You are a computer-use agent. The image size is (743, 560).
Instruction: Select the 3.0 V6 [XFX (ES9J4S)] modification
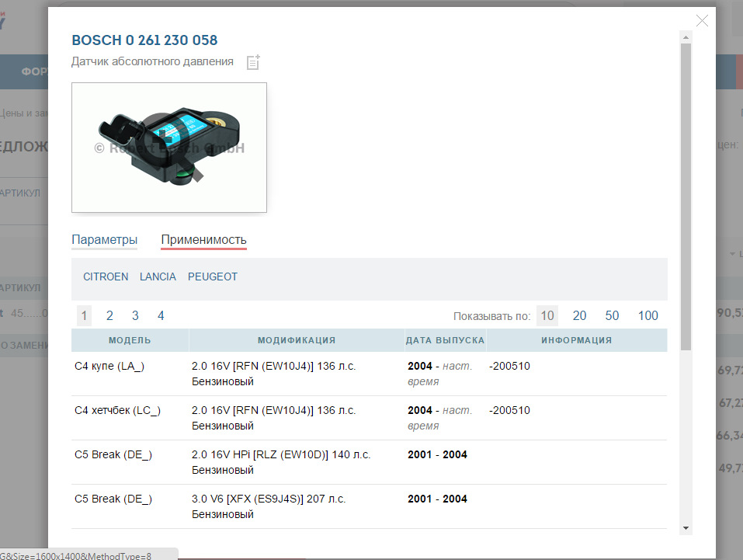[x=269, y=506]
